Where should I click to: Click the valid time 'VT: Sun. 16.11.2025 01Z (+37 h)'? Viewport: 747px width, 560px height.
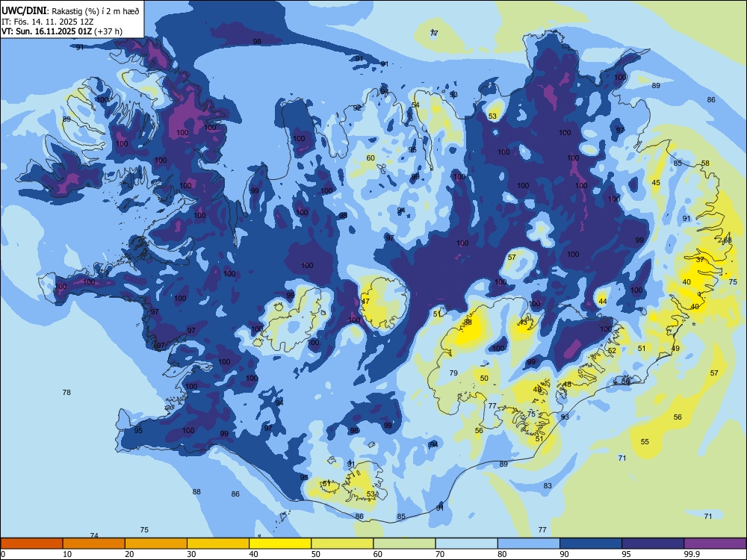tap(62, 31)
